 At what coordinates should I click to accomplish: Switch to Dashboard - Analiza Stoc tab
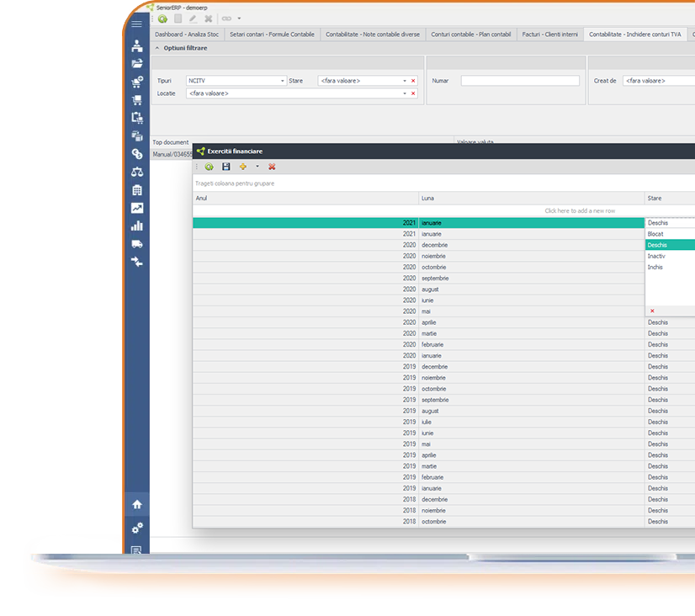click(186, 35)
